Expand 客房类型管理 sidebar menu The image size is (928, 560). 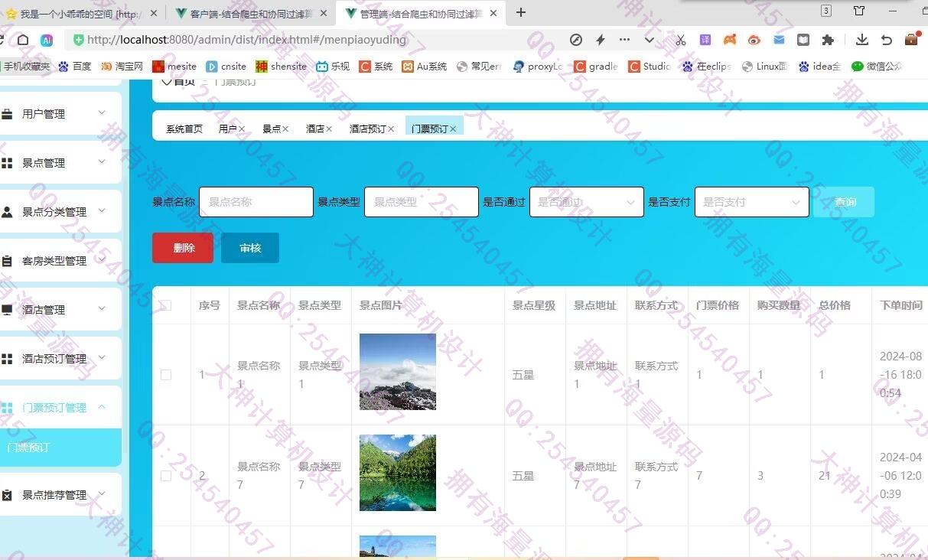coord(60,260)
